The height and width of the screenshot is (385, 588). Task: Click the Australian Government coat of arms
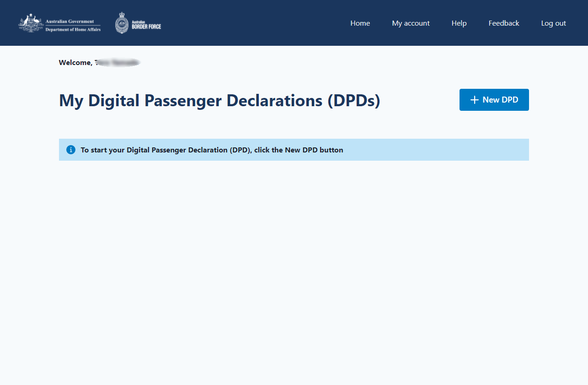coord(31,23)
